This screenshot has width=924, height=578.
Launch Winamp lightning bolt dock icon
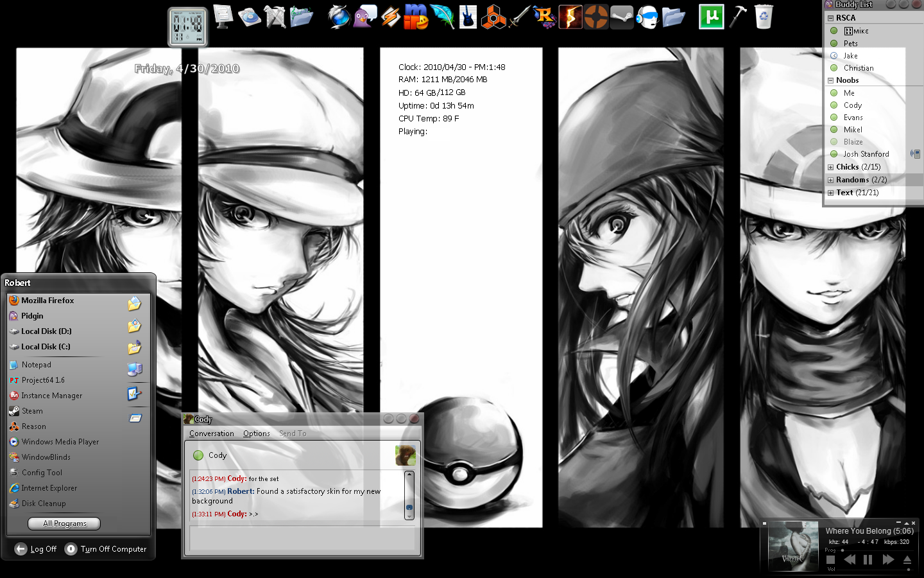390,17
